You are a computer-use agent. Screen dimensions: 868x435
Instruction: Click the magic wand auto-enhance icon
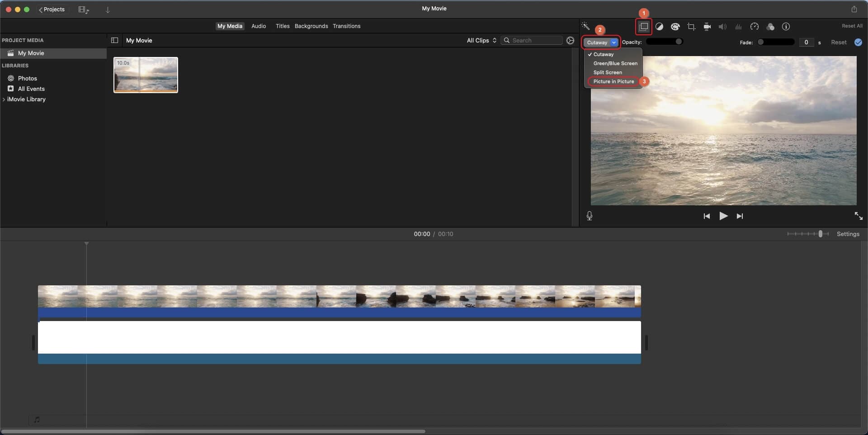click(x=585, y=26)
